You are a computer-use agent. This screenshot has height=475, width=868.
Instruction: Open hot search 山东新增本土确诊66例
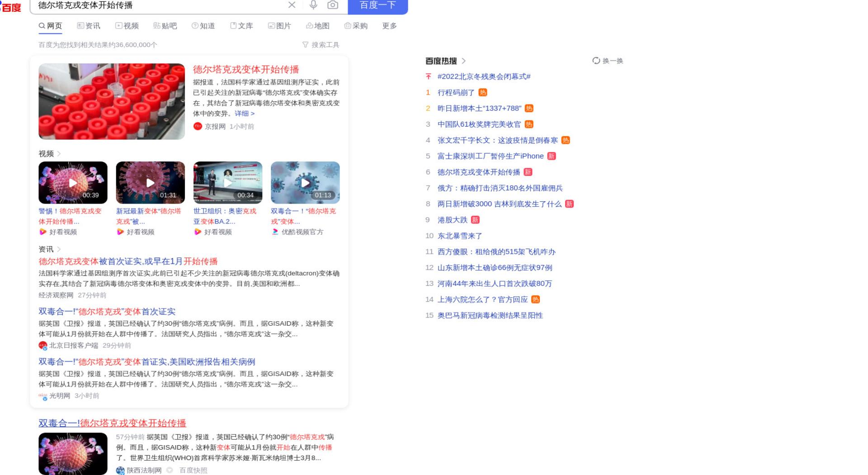coord(495,268)
